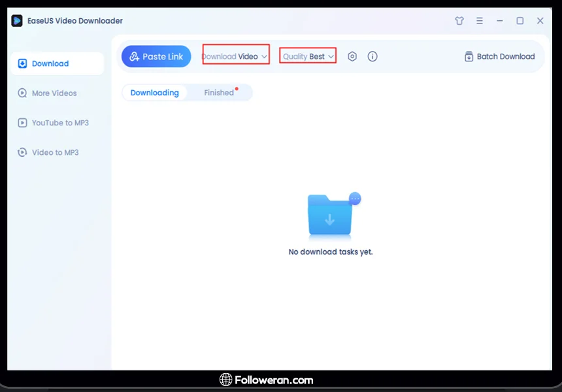Select the Download sidebar icon
The image size is (562, 392).
pos(23,63)
